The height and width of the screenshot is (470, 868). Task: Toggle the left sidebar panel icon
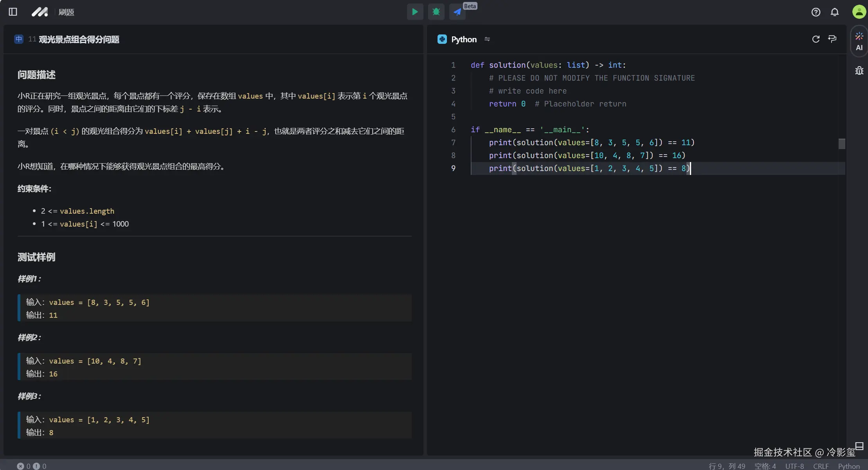(x=13, y=12)
